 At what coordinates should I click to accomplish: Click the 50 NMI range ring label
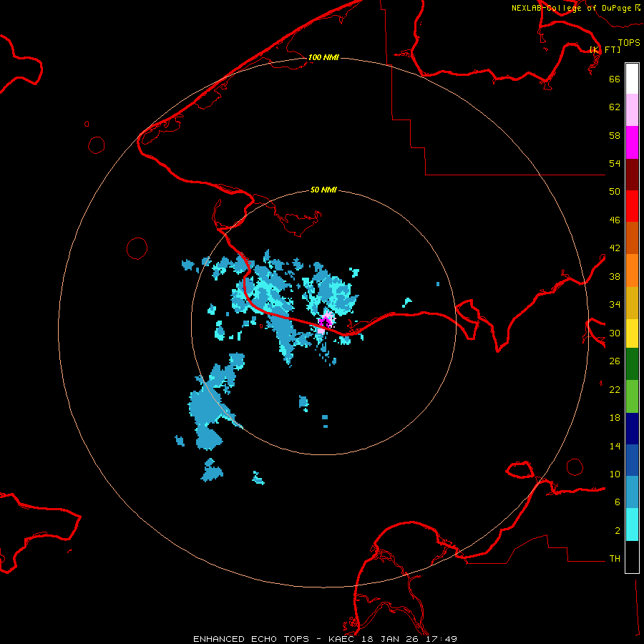point(323,190)
